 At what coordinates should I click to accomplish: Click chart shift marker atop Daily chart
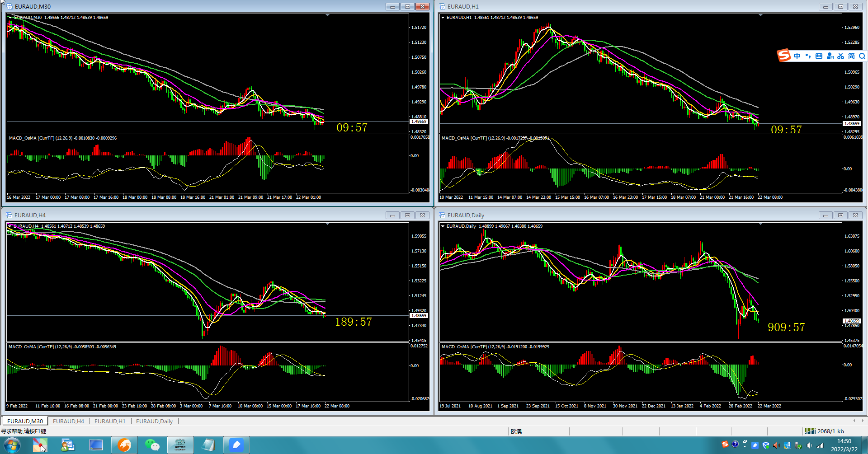click(x=760, y=224)
